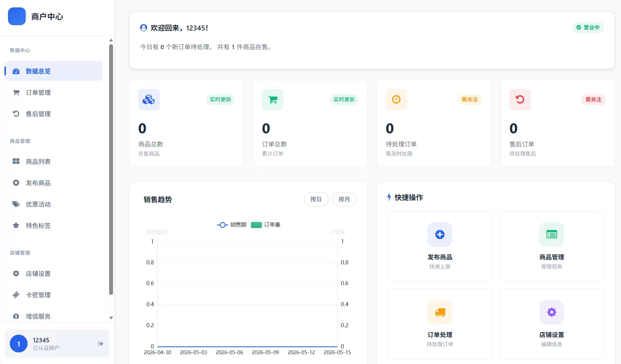
Task: Click the 累计订单 subtitle
Action: tap(273, 154)
